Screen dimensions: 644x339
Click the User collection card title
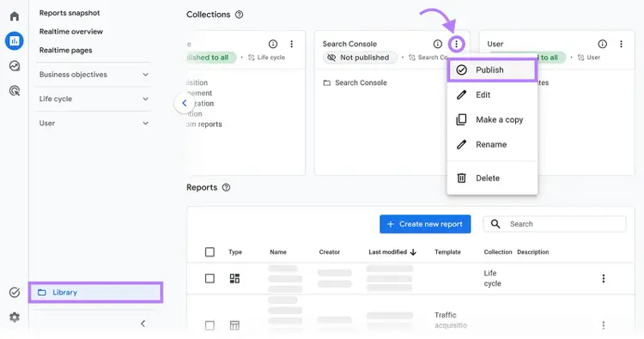[x=495, y=44]
